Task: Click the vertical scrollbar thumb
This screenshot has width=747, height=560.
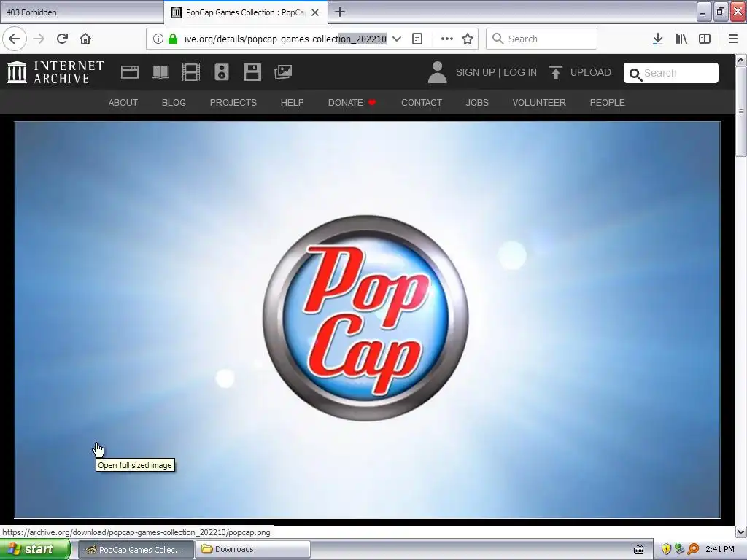Action: click(x=740, y=112)
